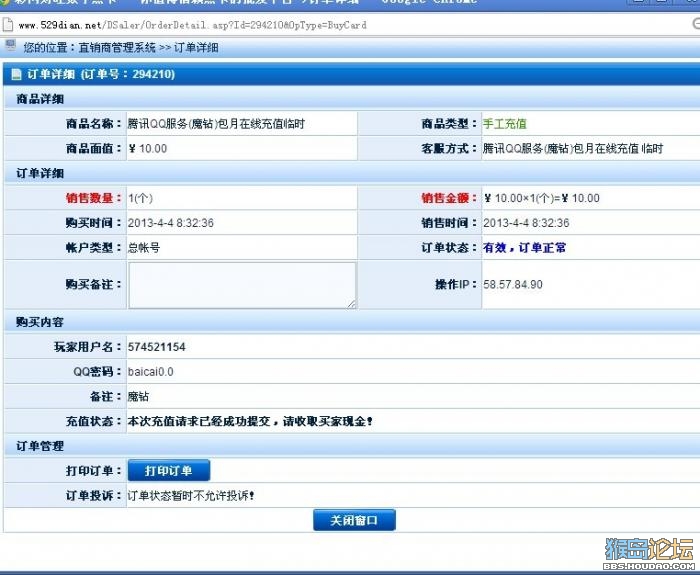
Task: Click the location bar computer icon
Action: coord(10,45)
